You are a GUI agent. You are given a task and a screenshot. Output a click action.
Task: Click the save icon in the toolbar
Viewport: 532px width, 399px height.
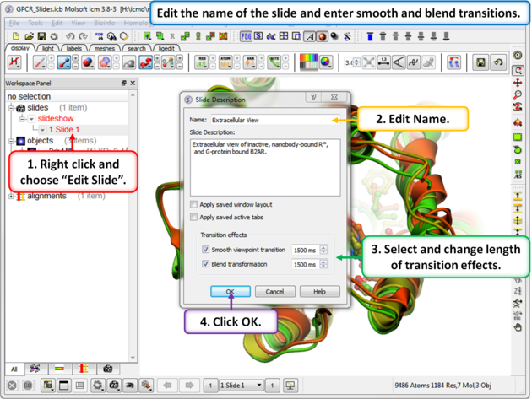[x=41, y=36]
